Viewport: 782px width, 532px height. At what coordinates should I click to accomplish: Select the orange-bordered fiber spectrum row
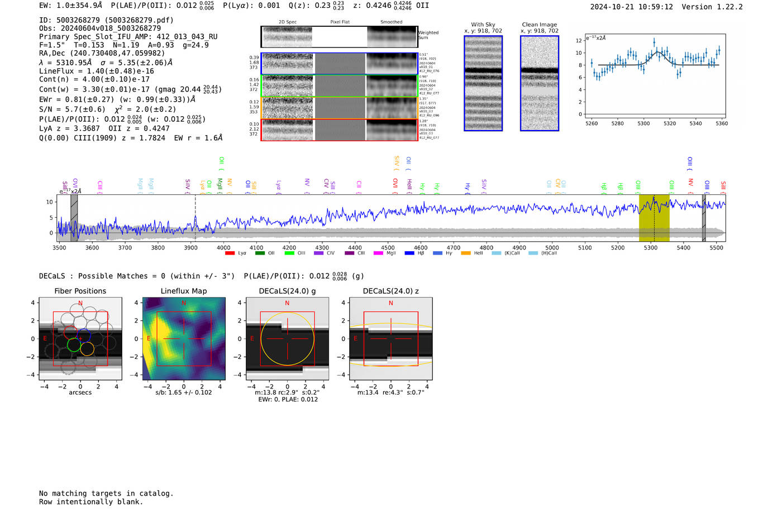point(339,108)
